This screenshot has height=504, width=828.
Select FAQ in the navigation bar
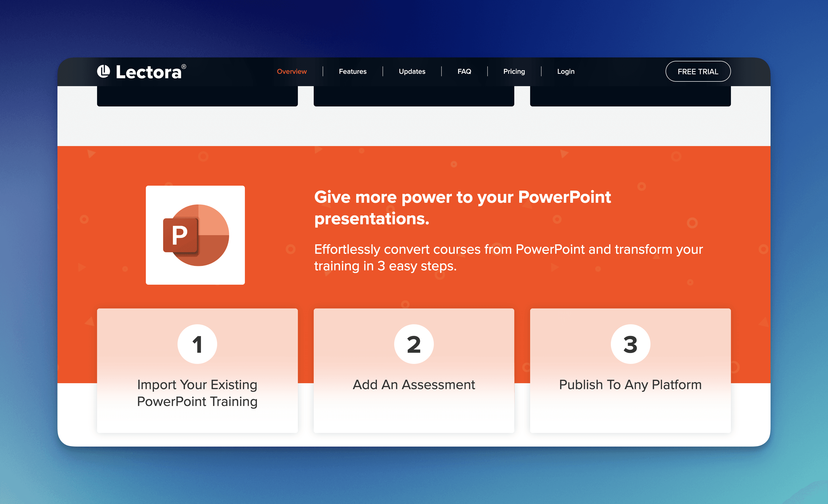pyautogui.click(x=465, y=72)
